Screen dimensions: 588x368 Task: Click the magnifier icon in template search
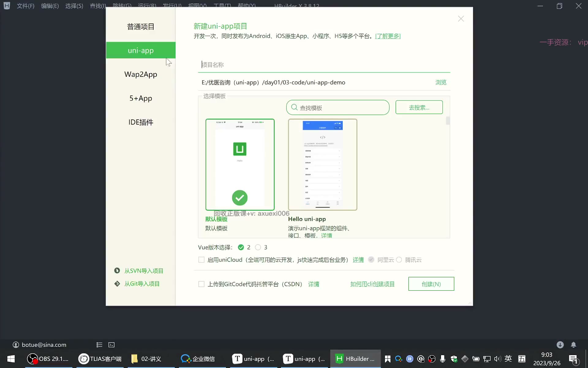pyautogui.click(x=294, y=107)
